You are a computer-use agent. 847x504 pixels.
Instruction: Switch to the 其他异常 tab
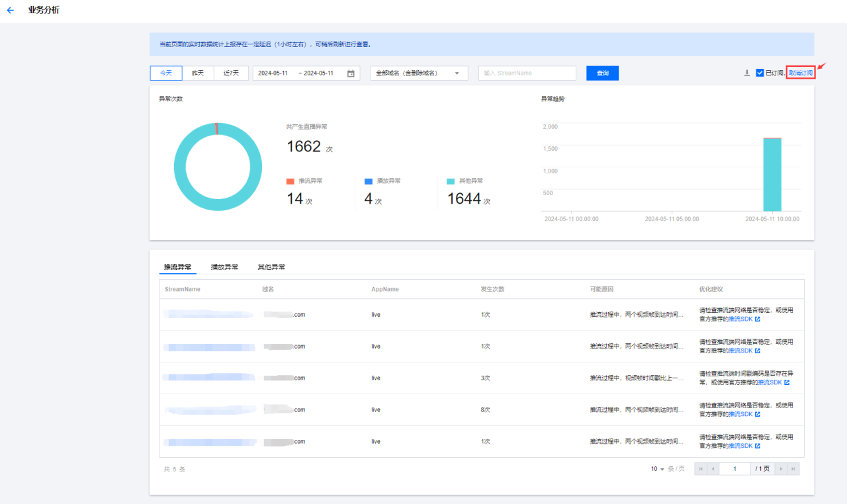point(271,267)
